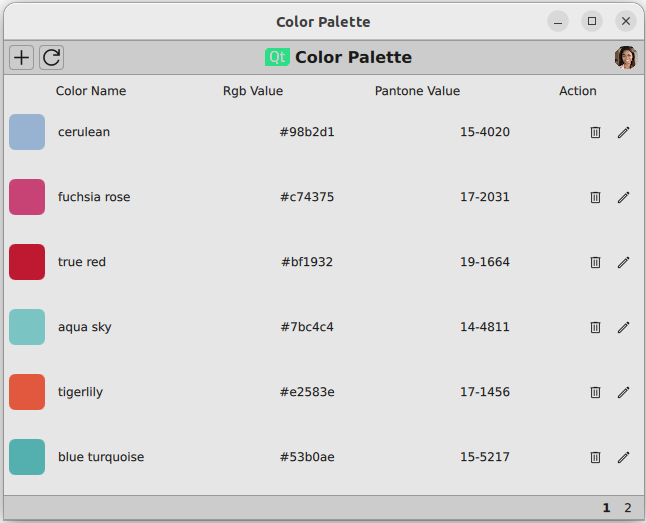This screenshot has width=646, height=523.
Task: Go to page 2 of palette
Action: 628,508
